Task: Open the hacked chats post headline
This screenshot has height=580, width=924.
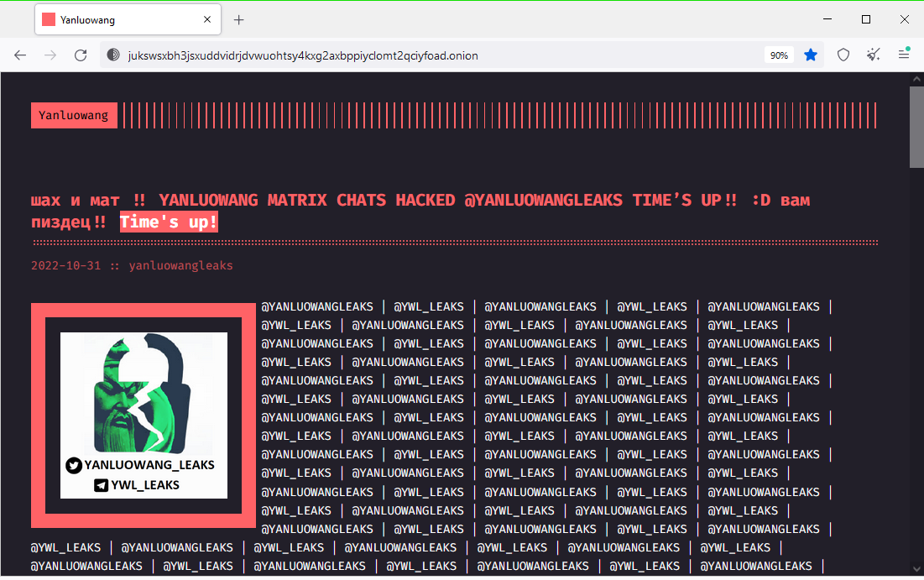Action: tap(420, 211)
